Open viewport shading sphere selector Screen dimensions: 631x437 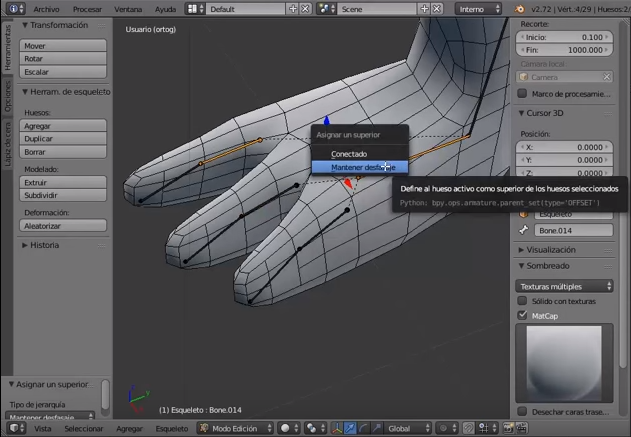pyautogui.click(x=289, y=428)
